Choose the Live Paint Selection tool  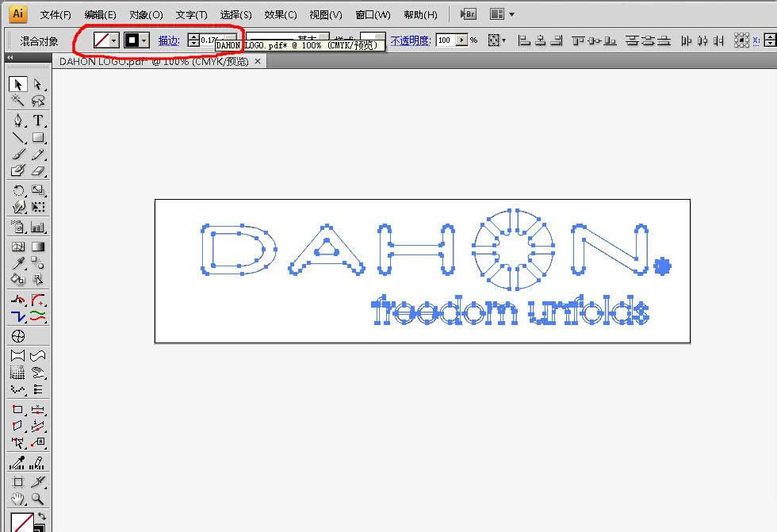click(x=38, y=279)
